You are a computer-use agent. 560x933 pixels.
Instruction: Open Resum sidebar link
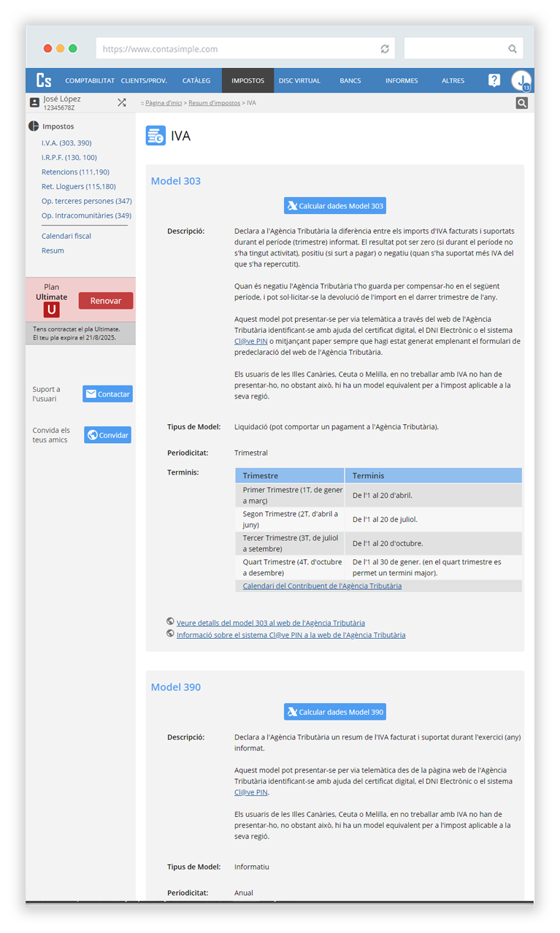53,250
